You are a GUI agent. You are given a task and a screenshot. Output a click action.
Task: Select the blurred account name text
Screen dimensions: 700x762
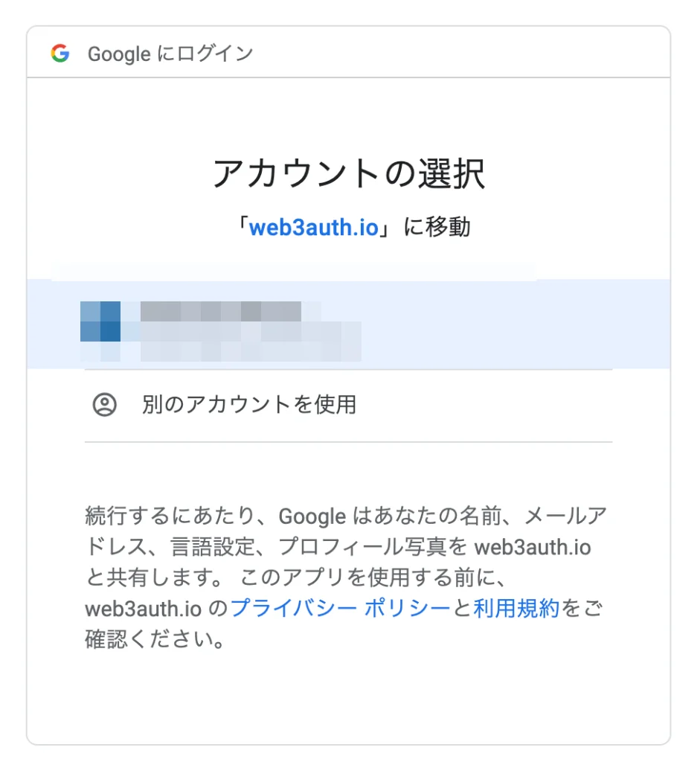click(x=221, y=310)
